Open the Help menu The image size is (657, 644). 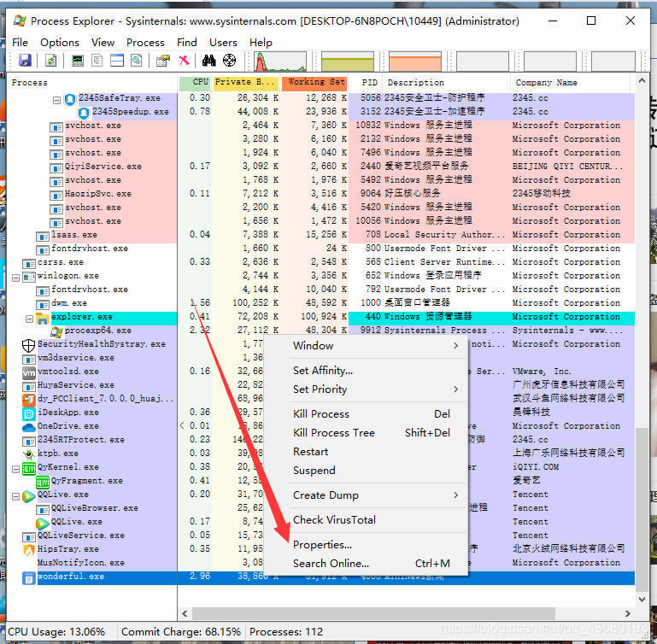(x=261, y=43)
